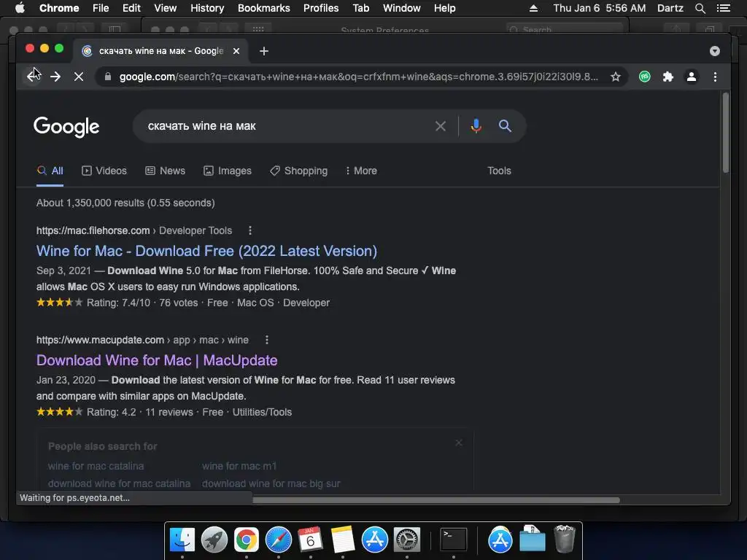This screenshot has width=747, height=560.
Task: Expand the More search categories menu
Action: [361, 171]
